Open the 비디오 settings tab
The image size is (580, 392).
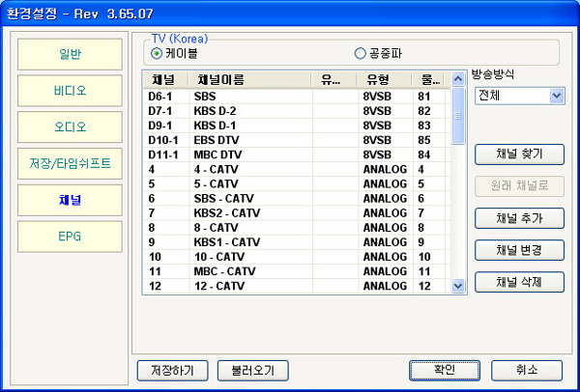point(70,91)
